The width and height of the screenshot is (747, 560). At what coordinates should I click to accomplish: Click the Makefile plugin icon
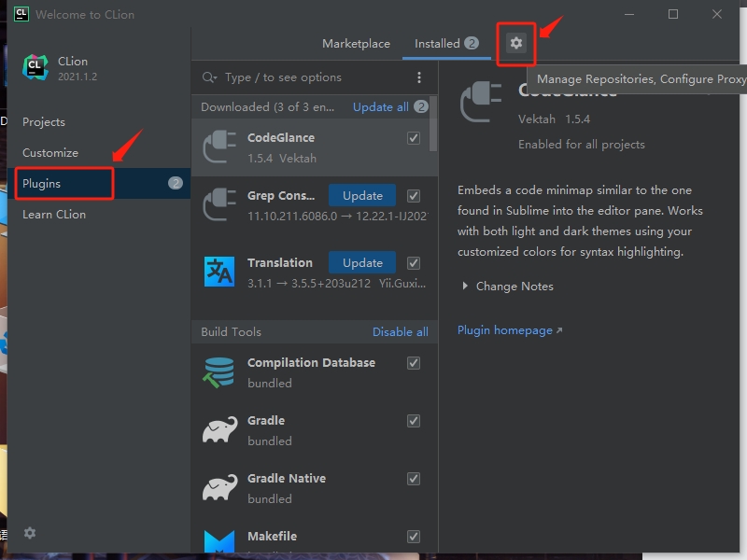click(219, 542)
